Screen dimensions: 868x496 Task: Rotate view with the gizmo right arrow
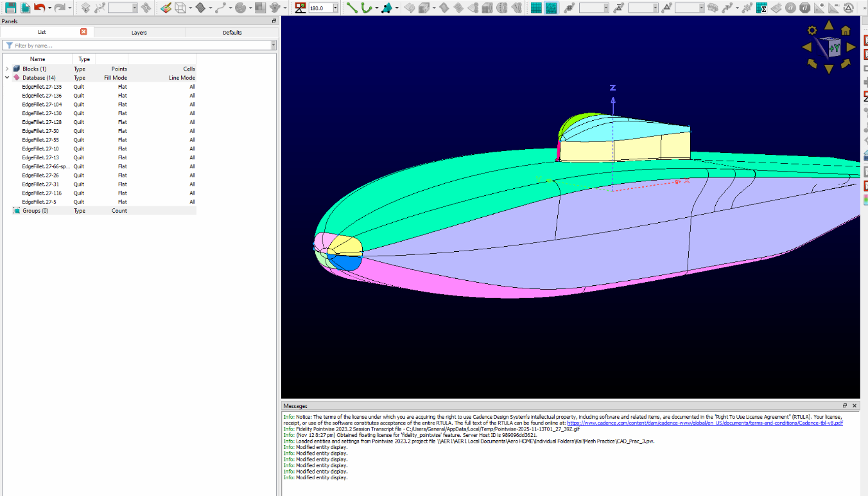(x=851, y=47)
